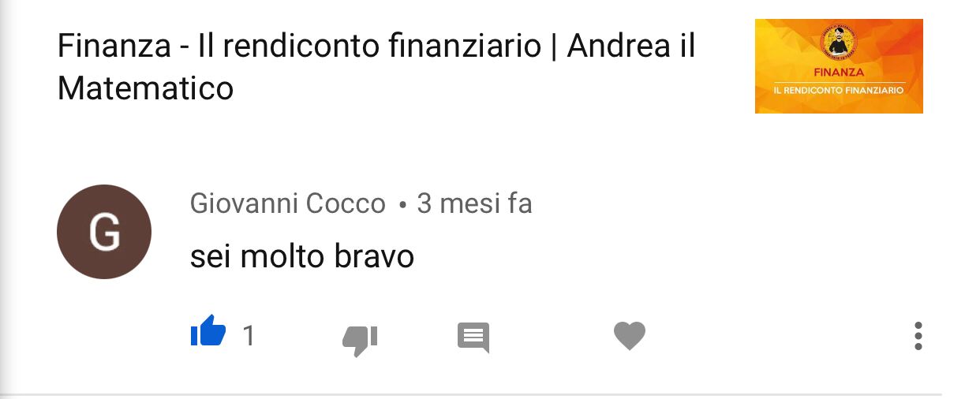Reply to the comment via speech-bubble icon
980x399 pixels.
(473, 337)
